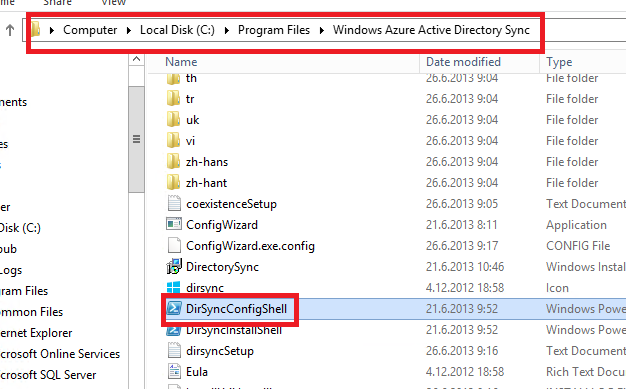Select the file name zh-hans
The image size is (626, 389).
[x=207, y=162]
